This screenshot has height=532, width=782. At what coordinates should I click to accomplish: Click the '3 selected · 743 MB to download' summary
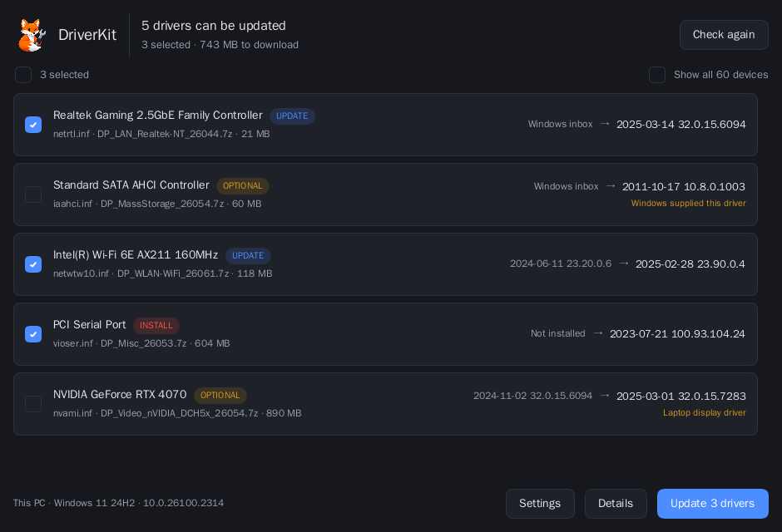pos(220,45)
